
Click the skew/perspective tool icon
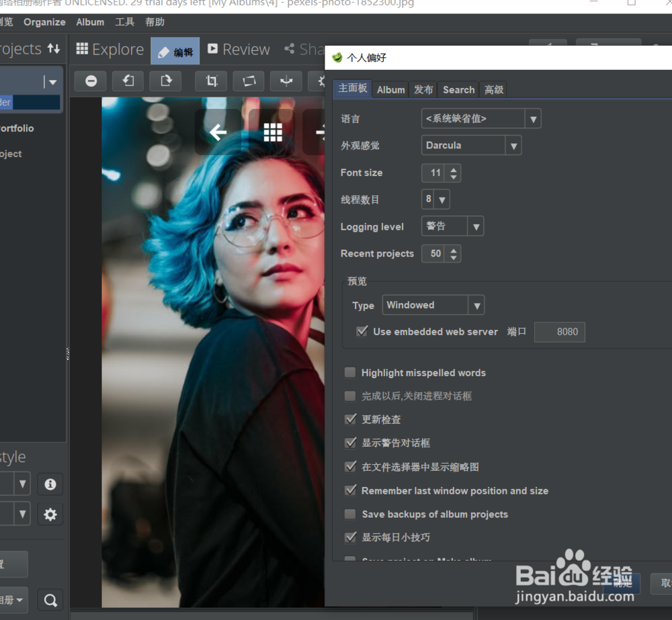249,81
